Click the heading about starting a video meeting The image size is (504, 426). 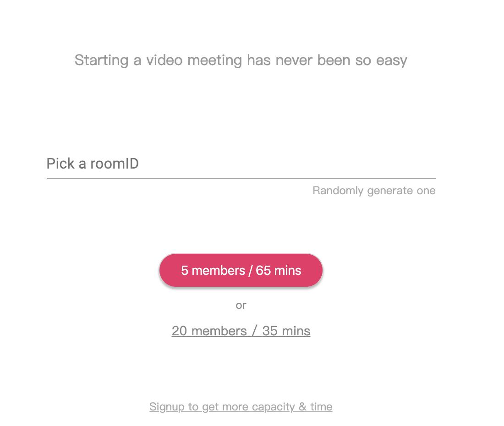coord(241,60)
